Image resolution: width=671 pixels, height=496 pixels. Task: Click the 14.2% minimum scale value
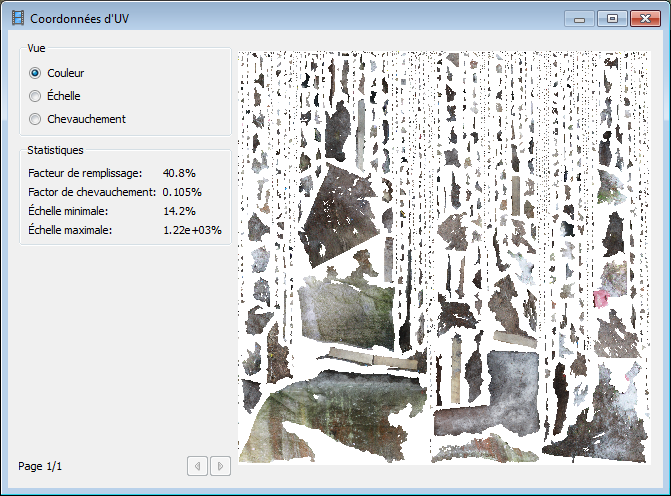[x=179, y=211]
